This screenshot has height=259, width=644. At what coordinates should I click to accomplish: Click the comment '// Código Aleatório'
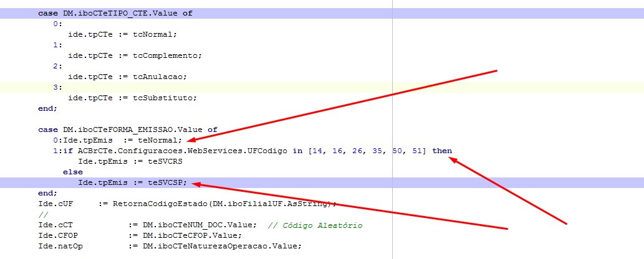(315, 225)
